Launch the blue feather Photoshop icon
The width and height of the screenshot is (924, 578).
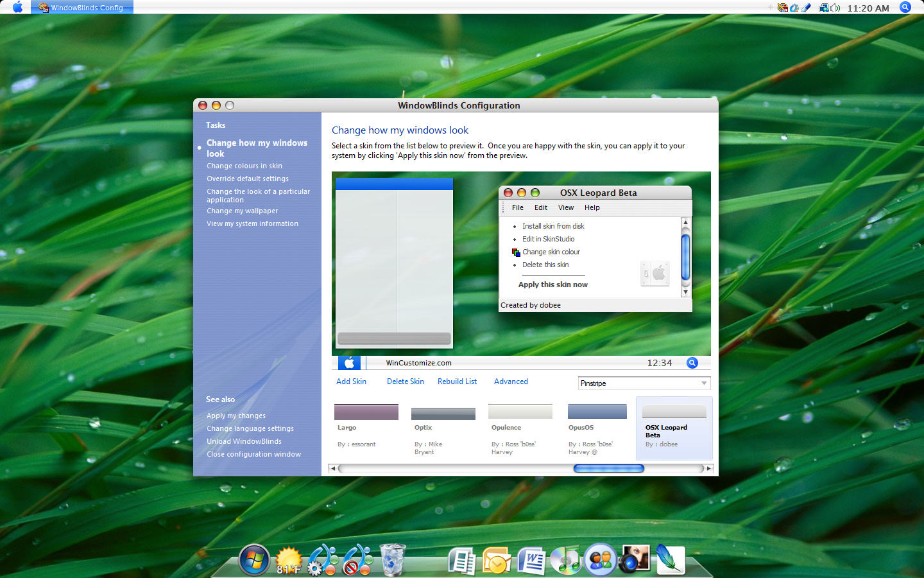[x=671, y=559]
